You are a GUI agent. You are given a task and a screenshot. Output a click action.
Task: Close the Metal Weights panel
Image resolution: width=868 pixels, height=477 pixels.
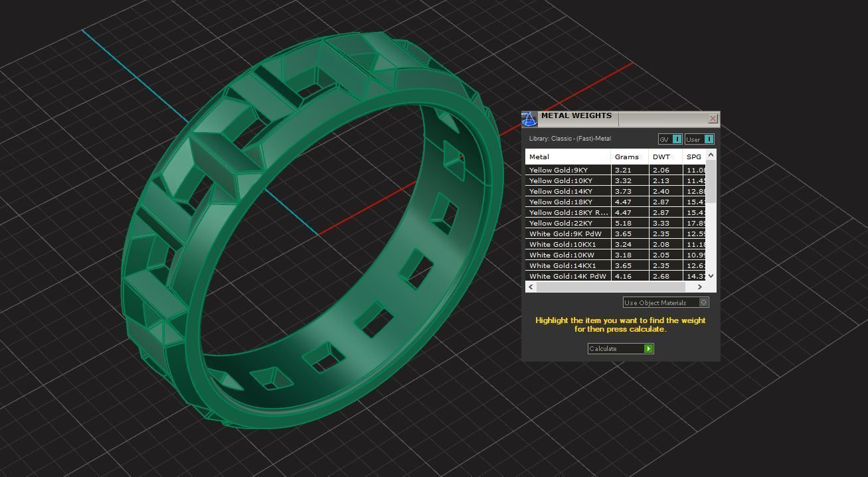pos(713,118)
